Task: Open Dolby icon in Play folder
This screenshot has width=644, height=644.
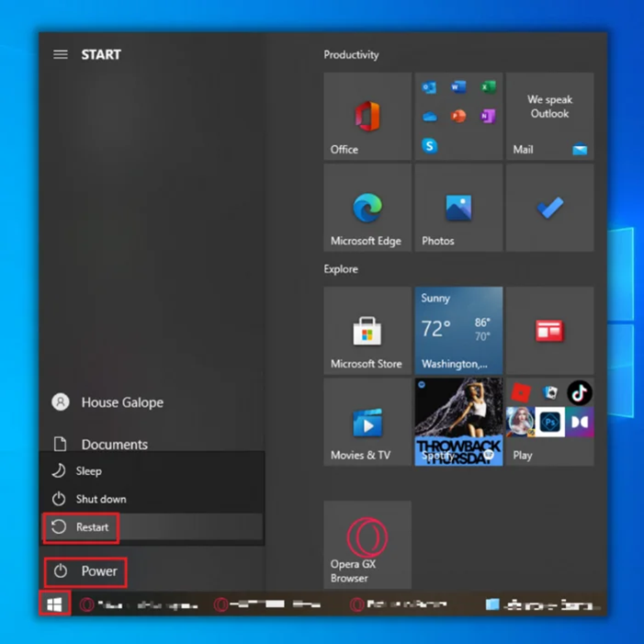Action: pos(579,422)
